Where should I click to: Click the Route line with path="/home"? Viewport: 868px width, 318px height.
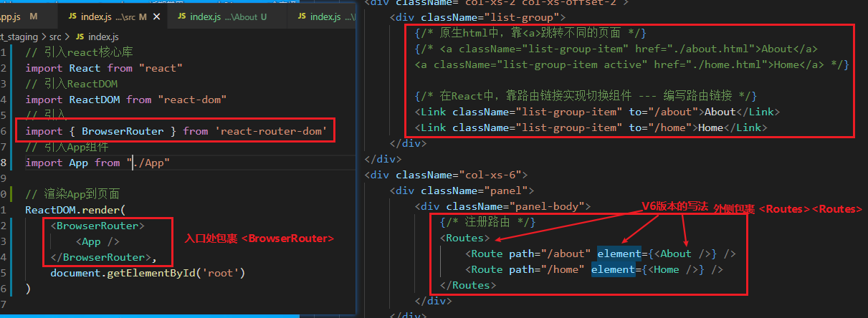594,270
